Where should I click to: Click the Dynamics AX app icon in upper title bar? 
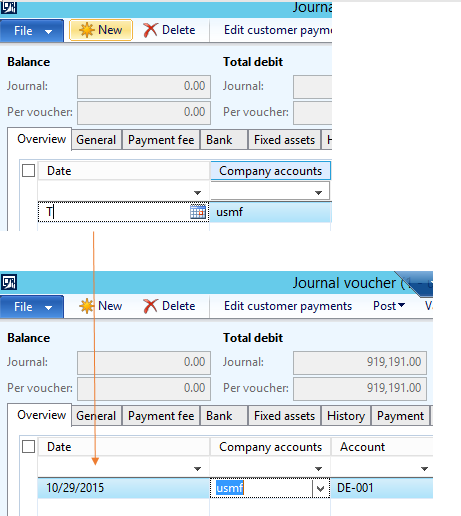(x=9, y=7)
